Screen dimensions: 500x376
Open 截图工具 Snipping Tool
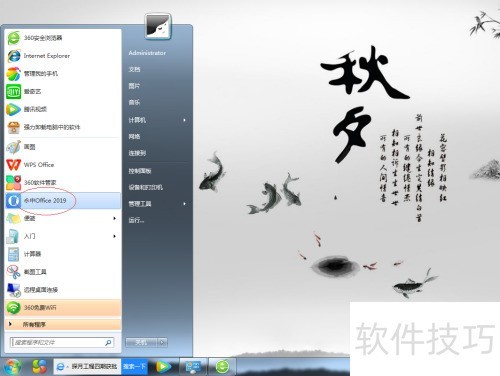pos(63,272)
